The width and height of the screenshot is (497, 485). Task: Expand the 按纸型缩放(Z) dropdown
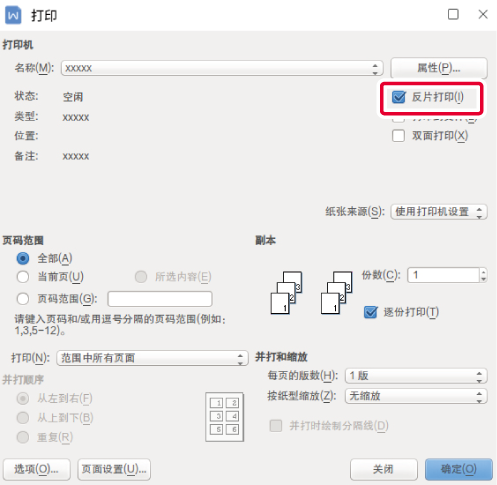point(416,396)
